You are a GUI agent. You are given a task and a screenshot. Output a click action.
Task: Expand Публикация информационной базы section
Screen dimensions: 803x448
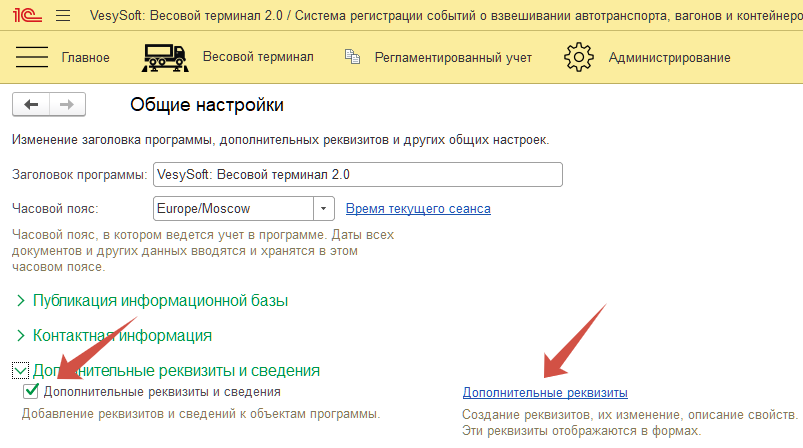(x=22, y=300)
